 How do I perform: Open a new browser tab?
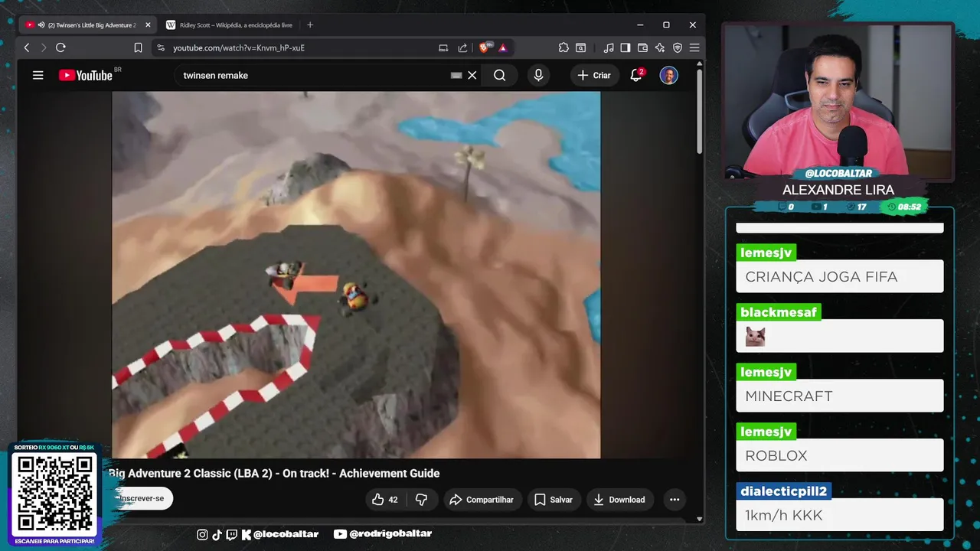tap(310, 24)
